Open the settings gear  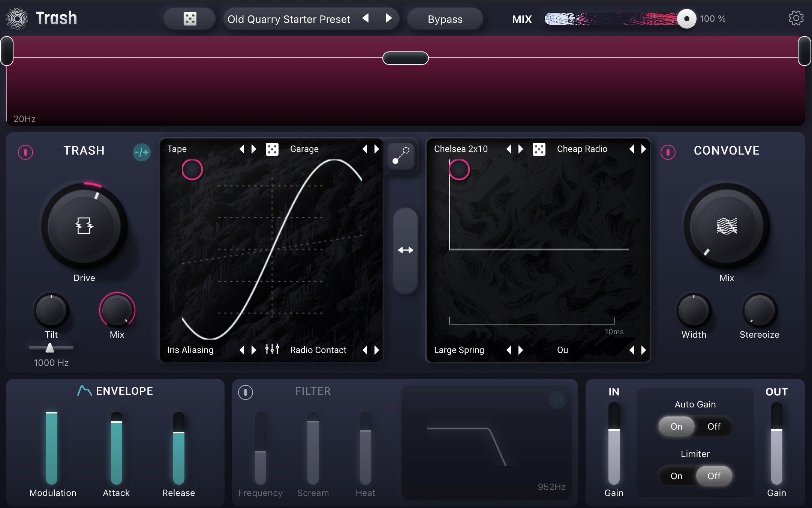pos(796,18)
